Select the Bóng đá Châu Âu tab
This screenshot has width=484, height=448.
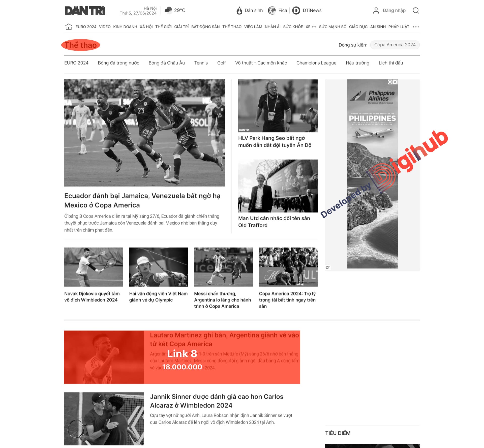[167, 63]
